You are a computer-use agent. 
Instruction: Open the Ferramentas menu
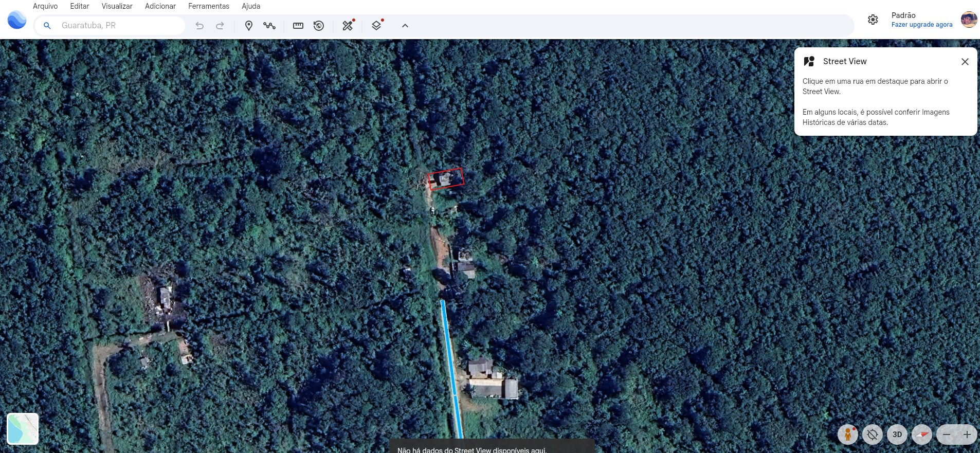(209, 6)
